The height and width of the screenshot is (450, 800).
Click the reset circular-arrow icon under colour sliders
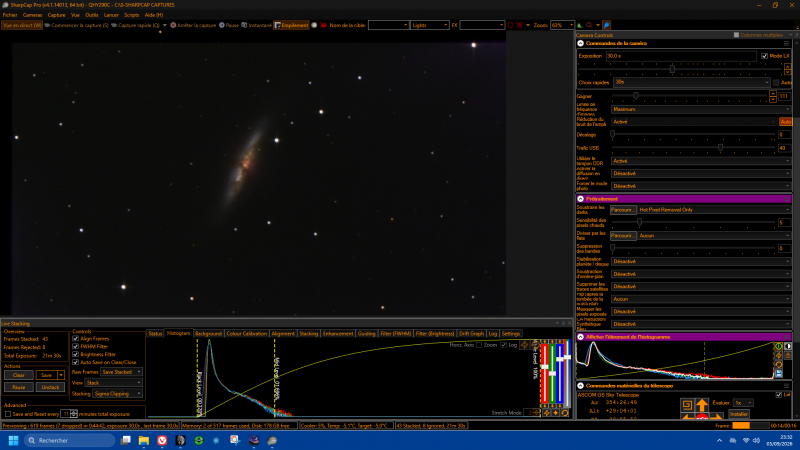[x=565, y=413]
